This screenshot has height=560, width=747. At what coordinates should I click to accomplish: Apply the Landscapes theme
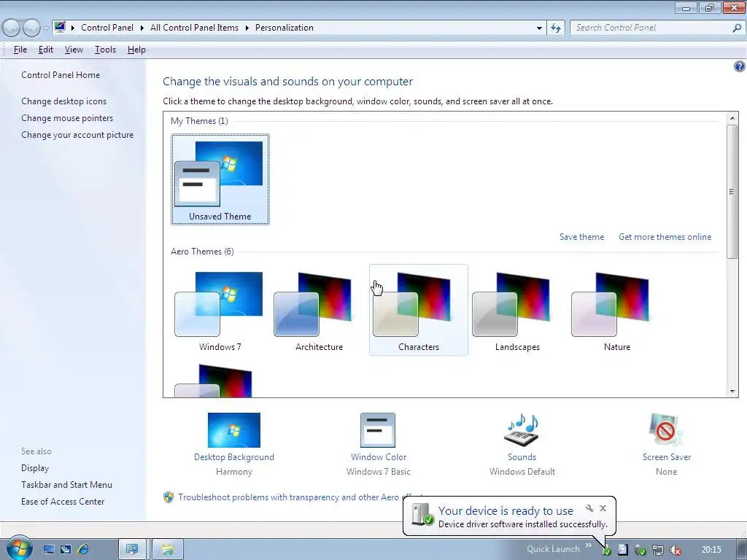coord(518,310)
